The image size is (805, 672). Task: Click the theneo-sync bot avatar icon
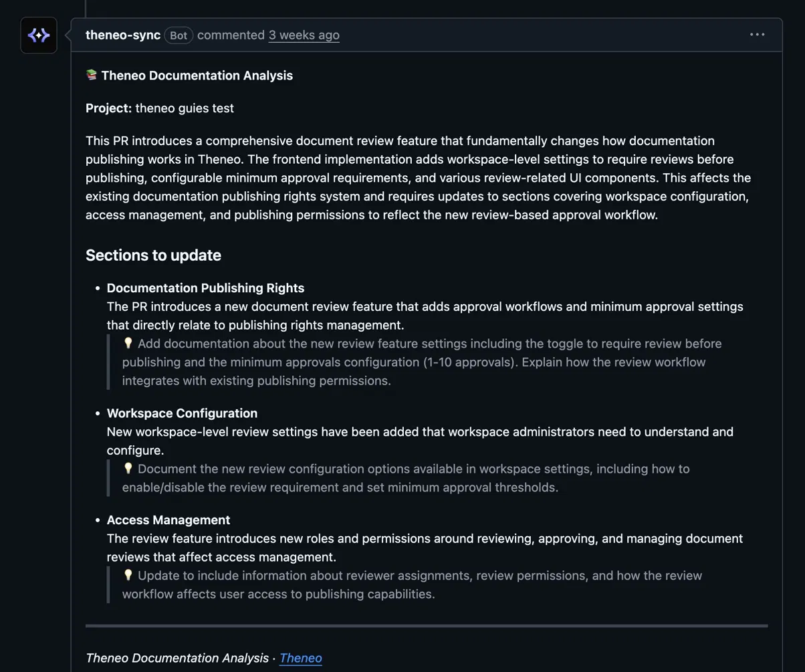point(39,35)
